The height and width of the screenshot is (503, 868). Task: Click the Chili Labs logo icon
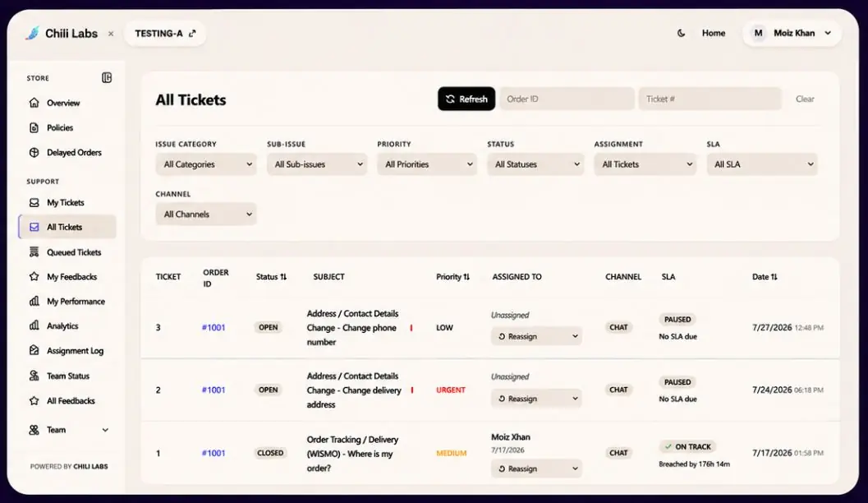point(33,33)
